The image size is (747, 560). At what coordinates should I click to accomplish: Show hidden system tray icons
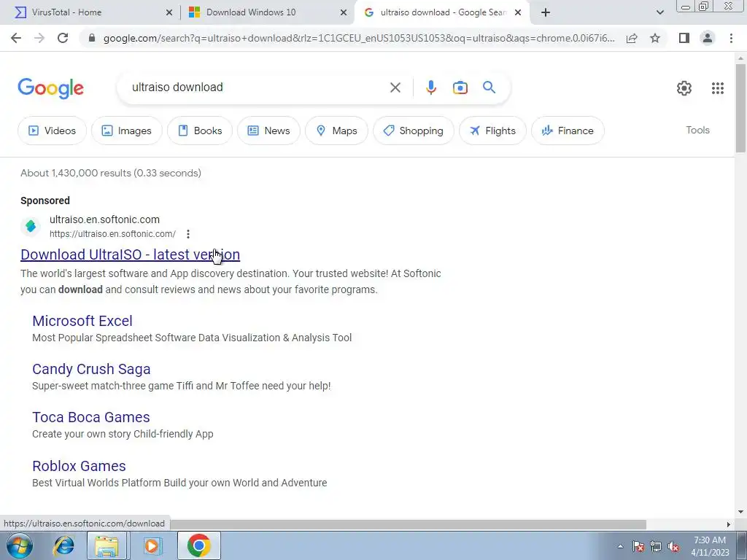620,546
